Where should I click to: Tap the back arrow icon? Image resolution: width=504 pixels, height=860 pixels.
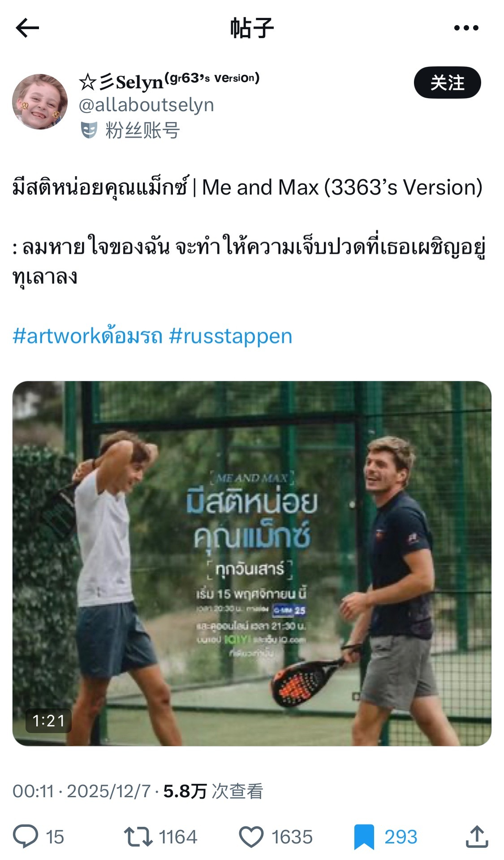(x=27, y=28)
